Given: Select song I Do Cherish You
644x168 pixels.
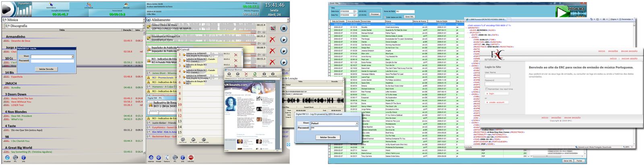Looking at the screenshot, I should click(20, 141).
